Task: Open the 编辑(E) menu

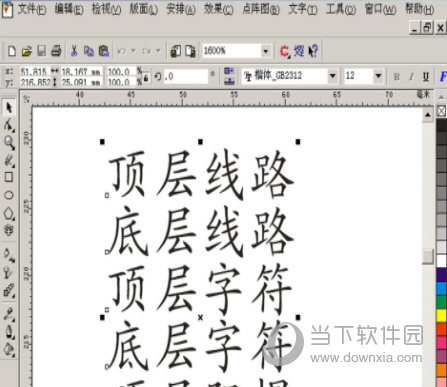Action: (69, 9)
